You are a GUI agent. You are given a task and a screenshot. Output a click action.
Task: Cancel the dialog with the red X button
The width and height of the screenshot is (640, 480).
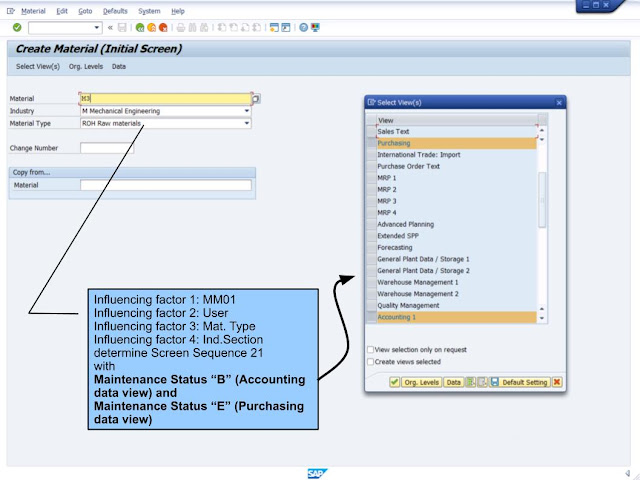point(557,382)
